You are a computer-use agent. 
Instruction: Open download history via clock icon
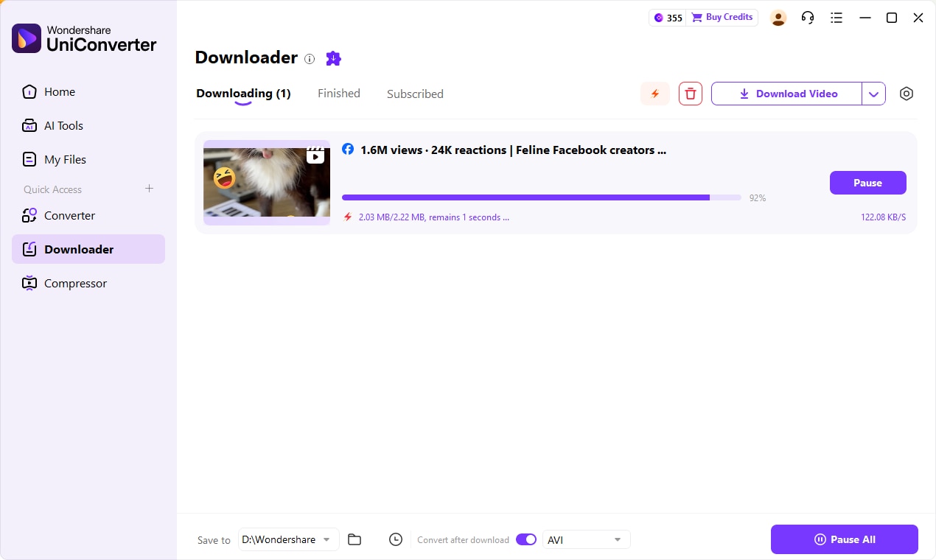[396, 539]
